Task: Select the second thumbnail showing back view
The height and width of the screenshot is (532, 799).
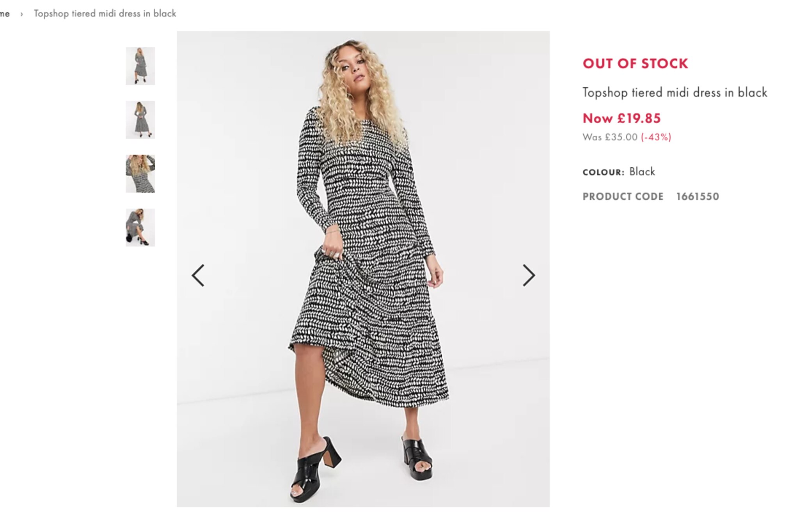Action: point(140,120)
